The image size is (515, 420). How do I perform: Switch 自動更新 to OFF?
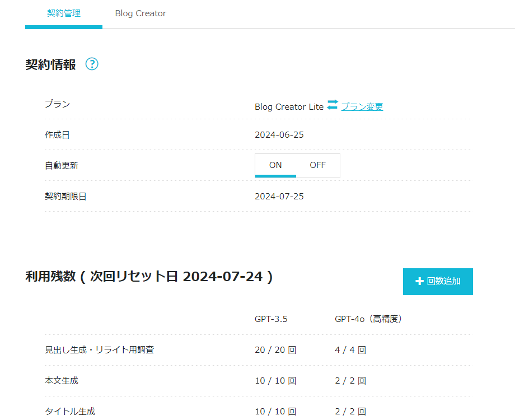317,166
